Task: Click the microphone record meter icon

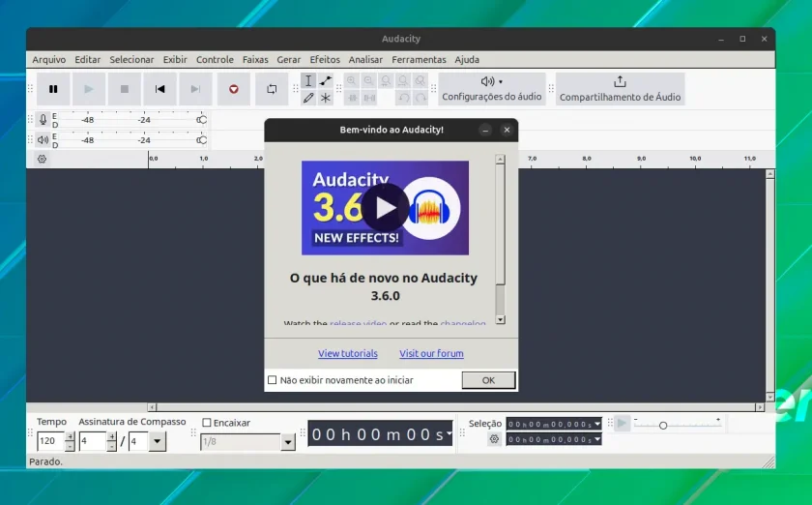Action: click(43, 120)
